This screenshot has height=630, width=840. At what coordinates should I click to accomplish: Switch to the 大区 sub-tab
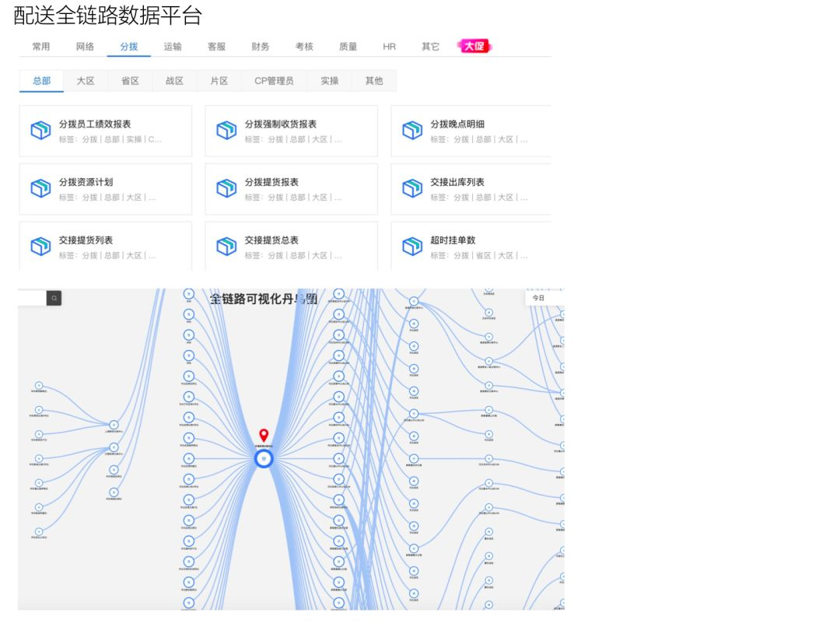pos(86,81)
